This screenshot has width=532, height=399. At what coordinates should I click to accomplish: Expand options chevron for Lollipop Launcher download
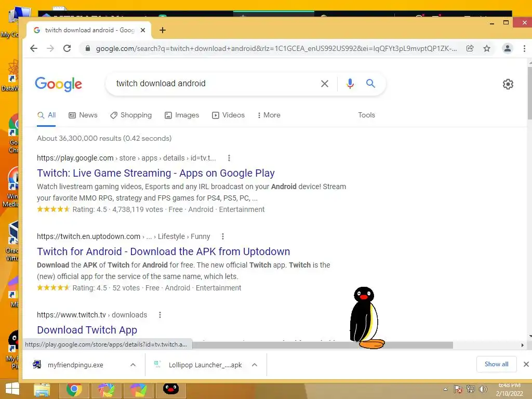click(255, 365)
